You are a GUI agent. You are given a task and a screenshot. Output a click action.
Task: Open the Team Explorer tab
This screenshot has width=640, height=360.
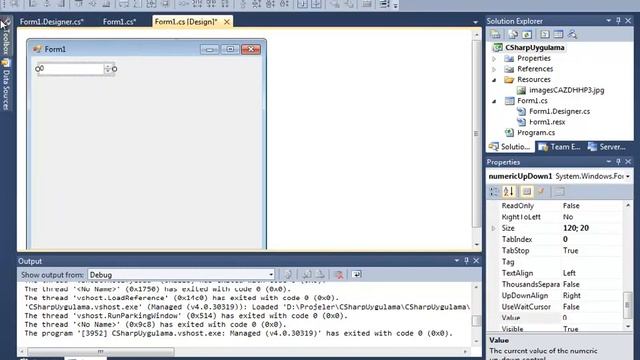pyautogui.click(x=560, y=147)
